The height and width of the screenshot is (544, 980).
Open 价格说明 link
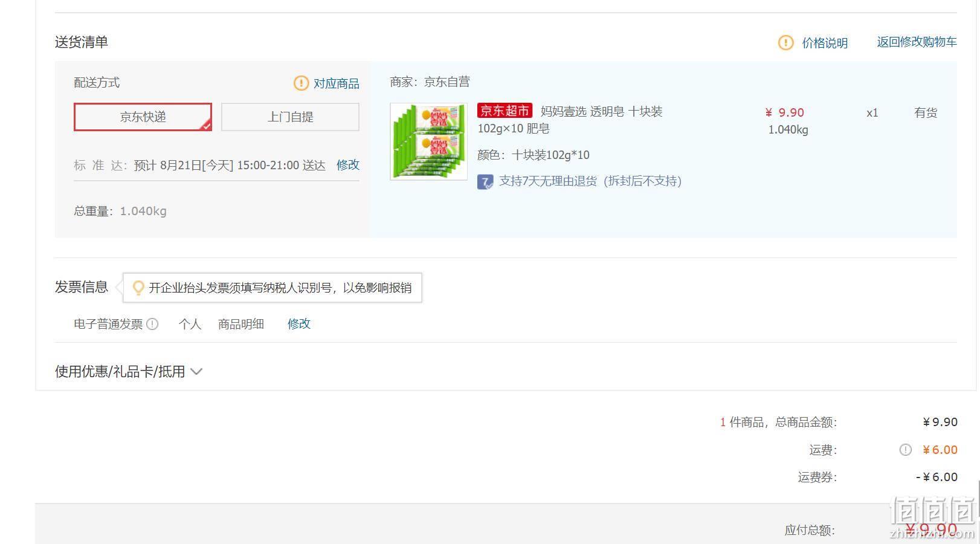coord(825,43)
